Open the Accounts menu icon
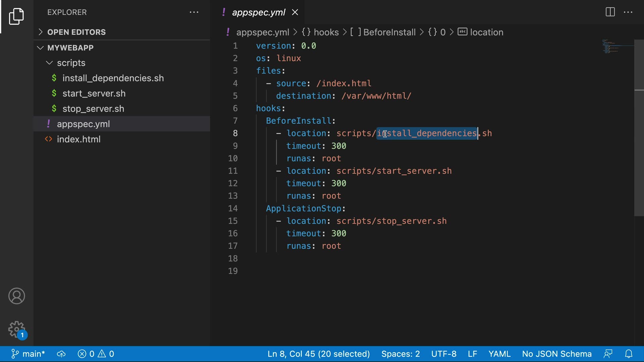The height and width of the screenshot is (362, 644). click(16, 296)
